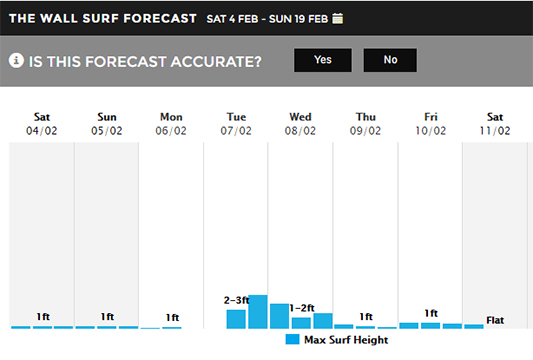Select the Thu 09/02 day header
This screenshot has width=533, height=360.
pyautogui.click(x=365, y=124)
